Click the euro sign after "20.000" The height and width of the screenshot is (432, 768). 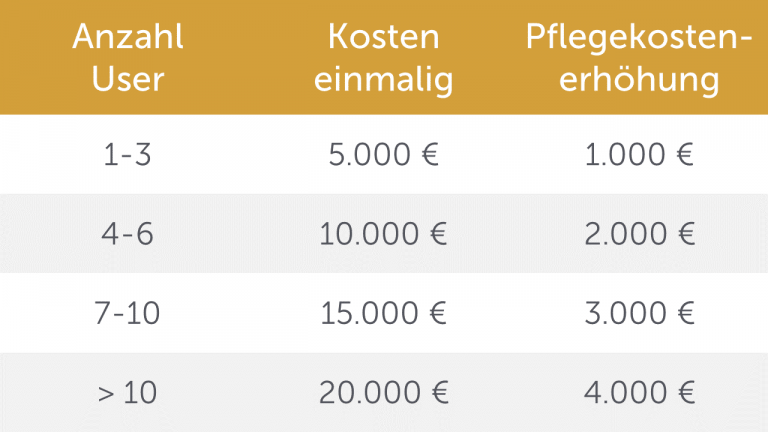(437, 393)
